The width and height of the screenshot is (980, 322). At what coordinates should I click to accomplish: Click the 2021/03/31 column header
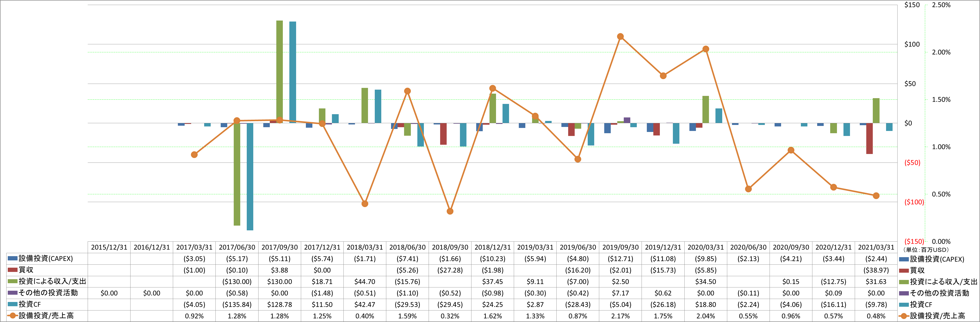[876, 247]
